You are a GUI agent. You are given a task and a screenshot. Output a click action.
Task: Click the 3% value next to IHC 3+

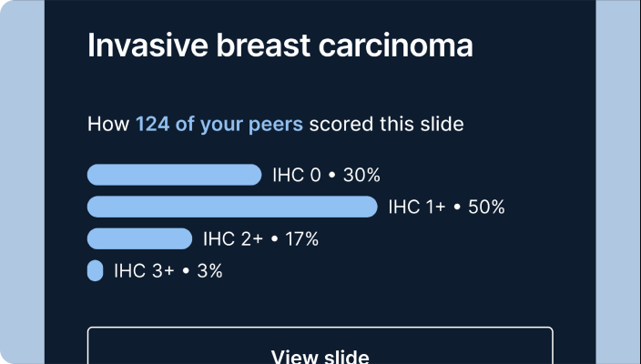tap(209, 271)
